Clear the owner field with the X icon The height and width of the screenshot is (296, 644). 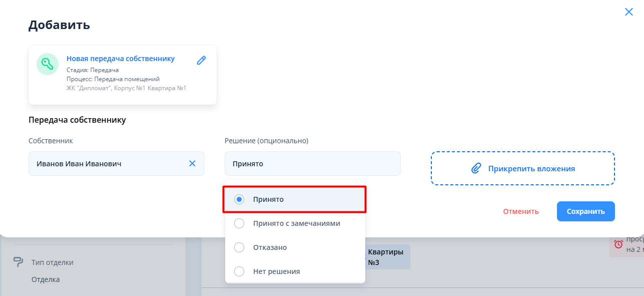click(192, 163)
